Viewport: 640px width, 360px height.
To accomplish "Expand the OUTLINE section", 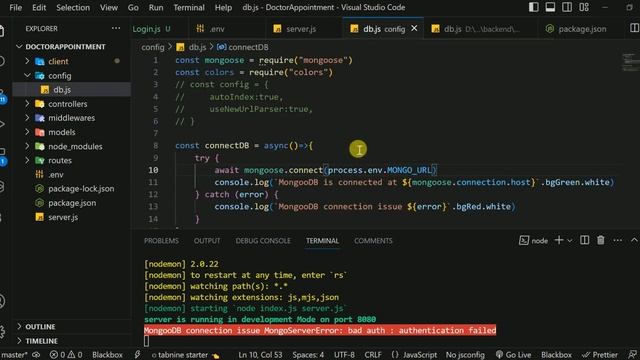I will (40, 327).
